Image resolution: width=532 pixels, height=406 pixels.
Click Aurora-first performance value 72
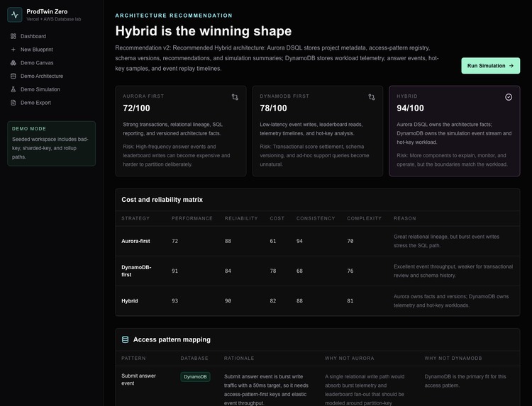tap(174, 241)
